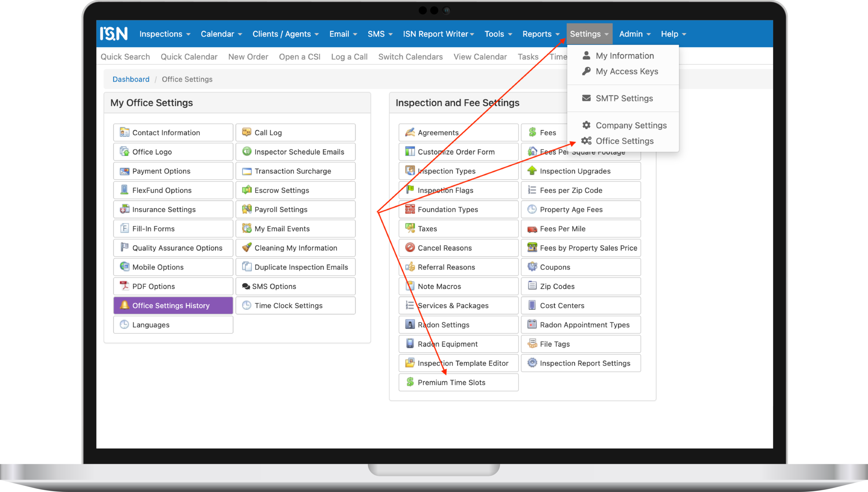
Task: Click the Cancel Reasons red icon
Action: coord(410,248)
